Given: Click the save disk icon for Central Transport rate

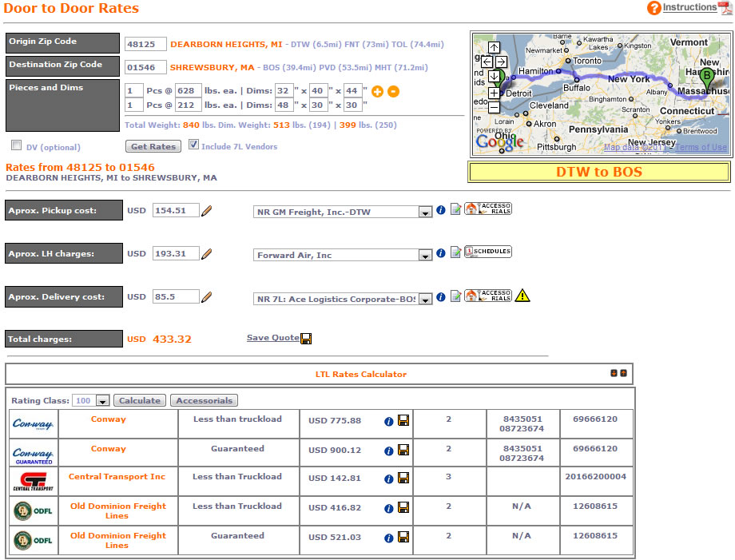Looking at the screenshot, I should (403, 478).
